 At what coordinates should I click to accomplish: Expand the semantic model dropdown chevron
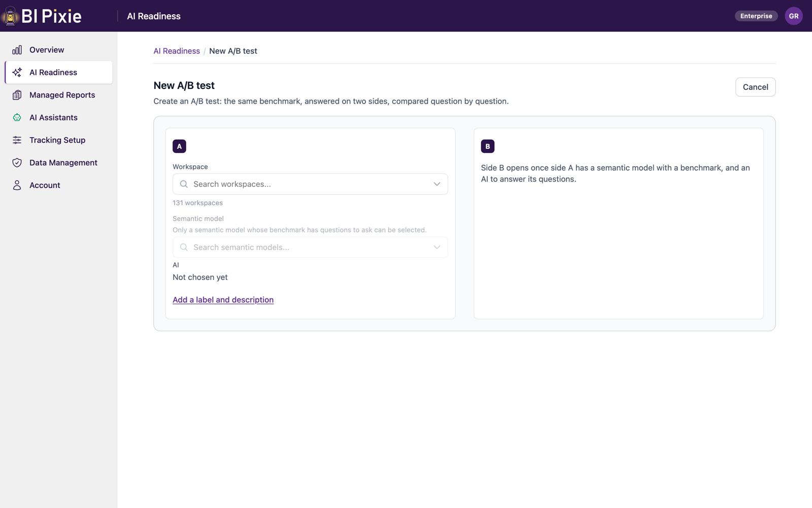pos(437,247)
